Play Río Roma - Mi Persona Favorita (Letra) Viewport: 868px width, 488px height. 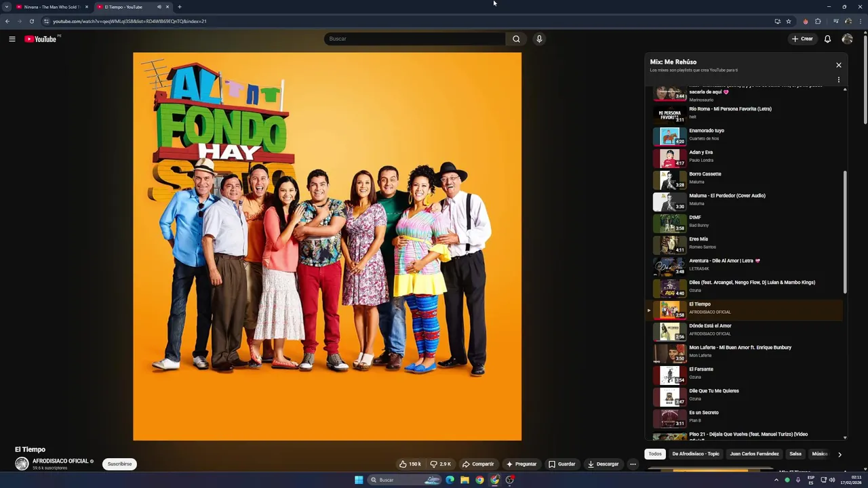746,114
